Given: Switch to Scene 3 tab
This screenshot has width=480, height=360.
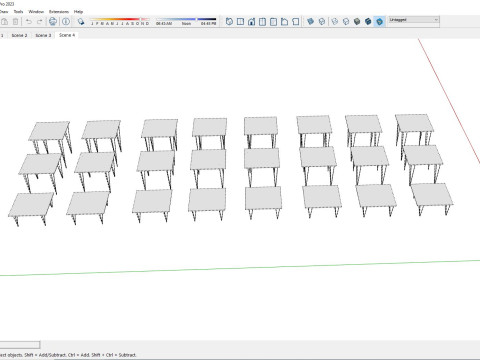Looking at the screenshot, I should click(x=43, y=35).
